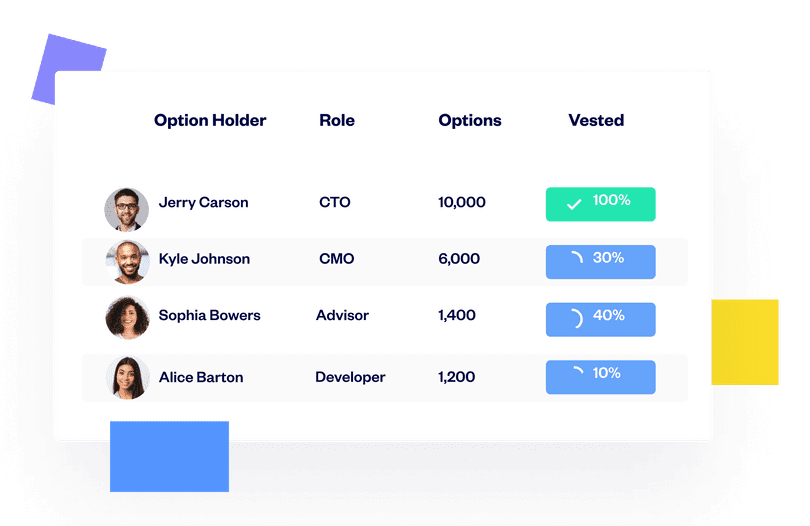Click the blue 30% vested badge
This screenshot has width=810, height=526.
[x=600, y=262]
